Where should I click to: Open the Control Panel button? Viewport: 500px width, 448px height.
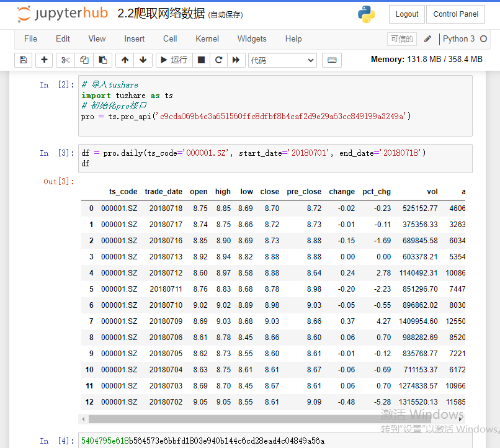(x=456, y=14)
